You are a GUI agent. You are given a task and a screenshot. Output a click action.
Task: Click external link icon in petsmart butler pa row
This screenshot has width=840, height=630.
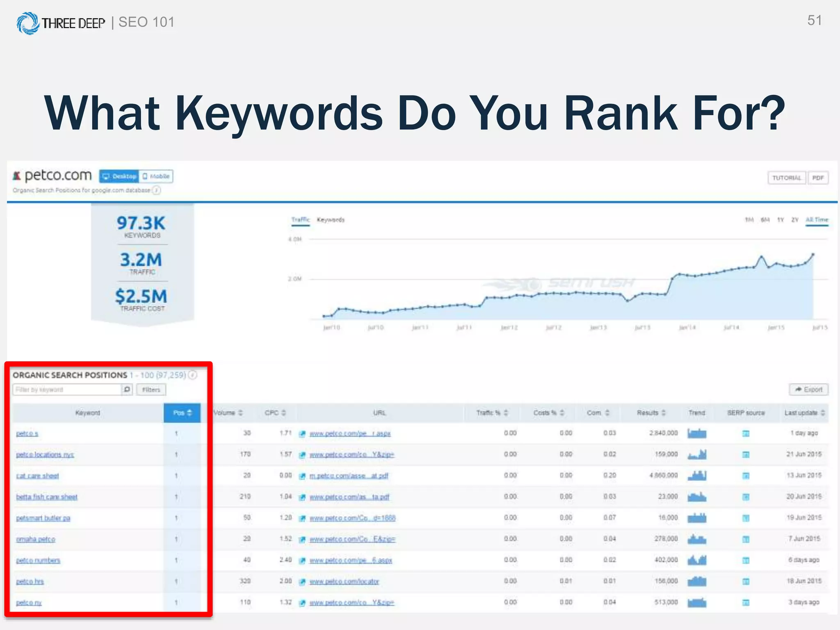point(302,518)
